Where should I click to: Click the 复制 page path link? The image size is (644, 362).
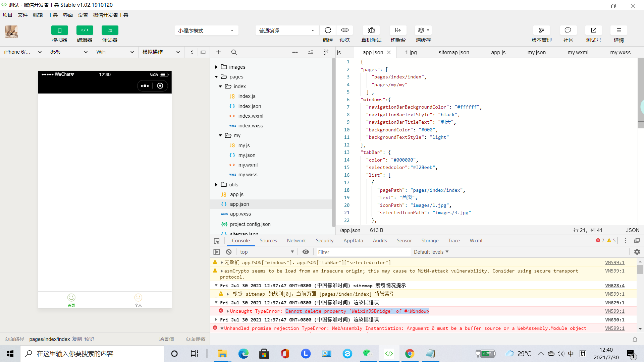coord(77,339)
